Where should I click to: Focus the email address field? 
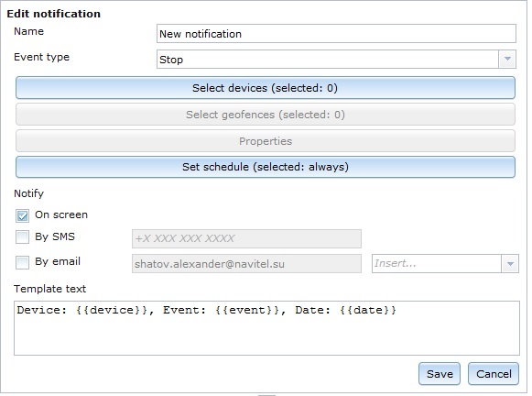pyautogui.click(x=246, y=264)
